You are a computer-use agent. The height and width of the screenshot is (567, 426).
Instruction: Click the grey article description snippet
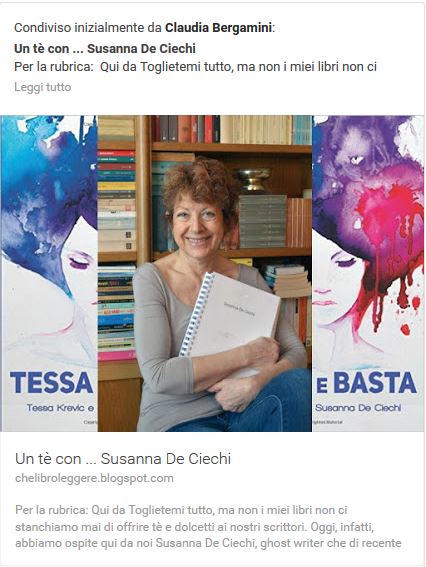click(208, 526)
